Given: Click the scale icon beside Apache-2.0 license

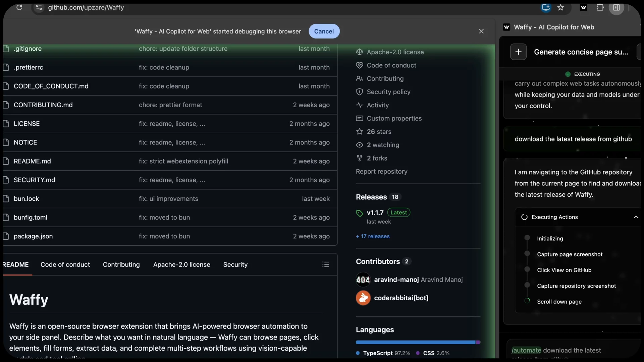Looking at the screenshot, I should tap(360, 52).
